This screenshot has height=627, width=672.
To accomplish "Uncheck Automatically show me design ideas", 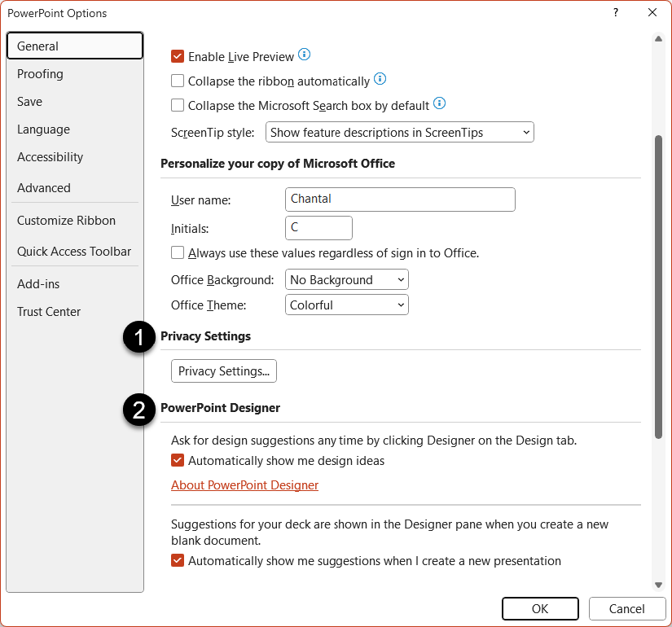I will click(178, 460).
